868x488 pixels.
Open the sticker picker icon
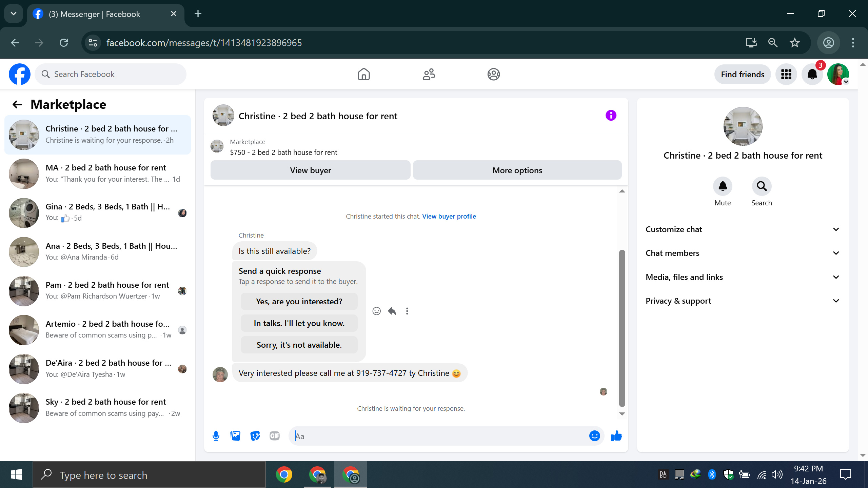pyautogui.click(x=255, y=436)
